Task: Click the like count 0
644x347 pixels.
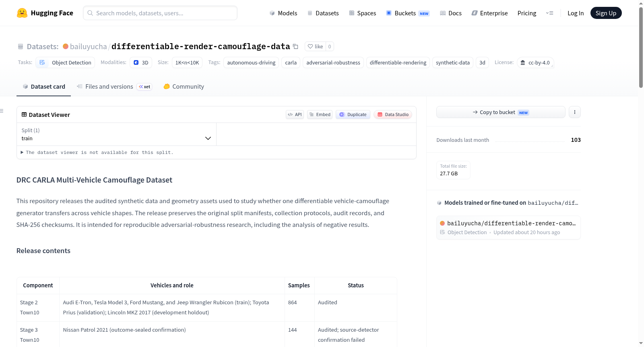Action: [330, 46]
